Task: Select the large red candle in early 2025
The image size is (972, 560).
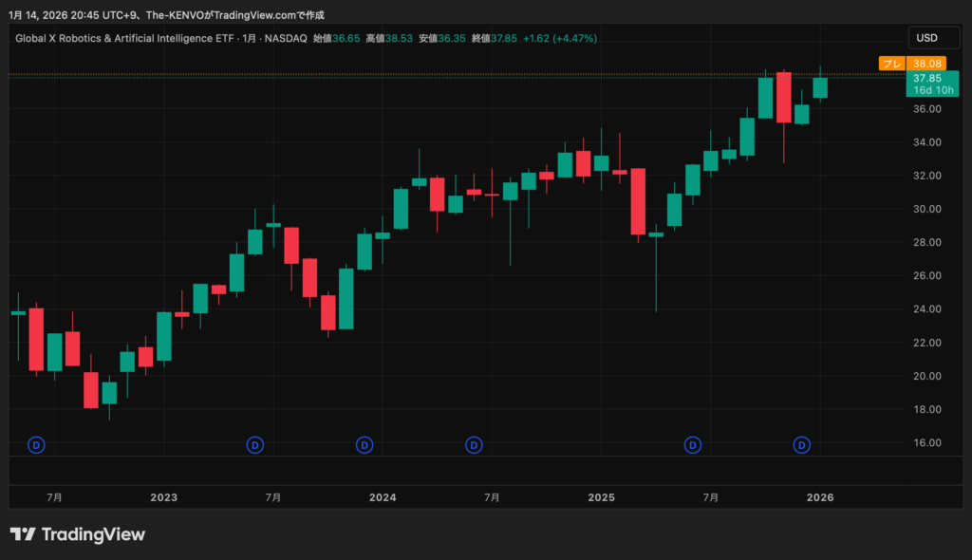Action: (x=638, y=201)
